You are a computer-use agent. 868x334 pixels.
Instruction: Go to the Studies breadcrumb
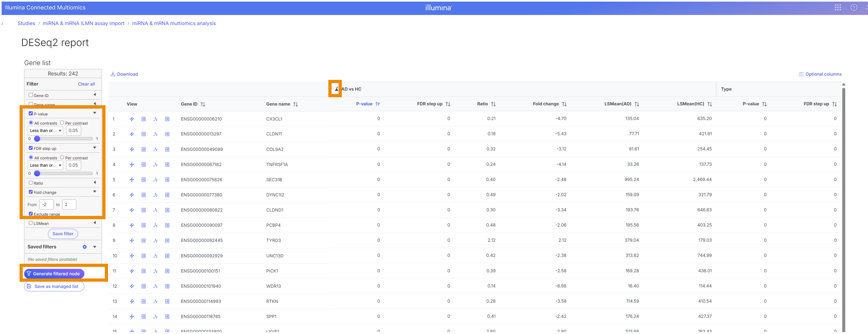tap(26, 23)
